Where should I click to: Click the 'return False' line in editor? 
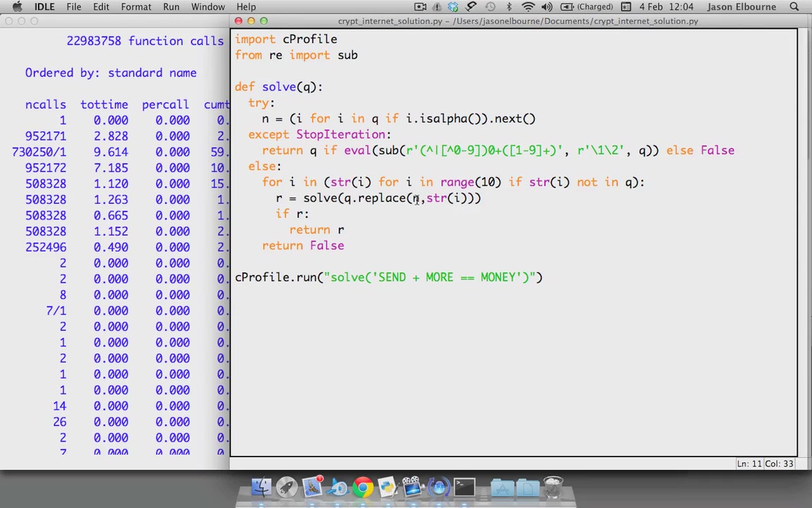click(303, 246)
